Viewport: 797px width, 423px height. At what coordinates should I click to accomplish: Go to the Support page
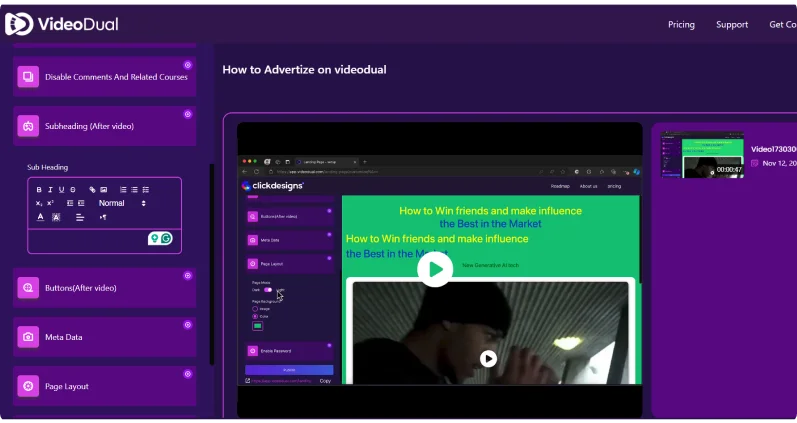(731, 25)
